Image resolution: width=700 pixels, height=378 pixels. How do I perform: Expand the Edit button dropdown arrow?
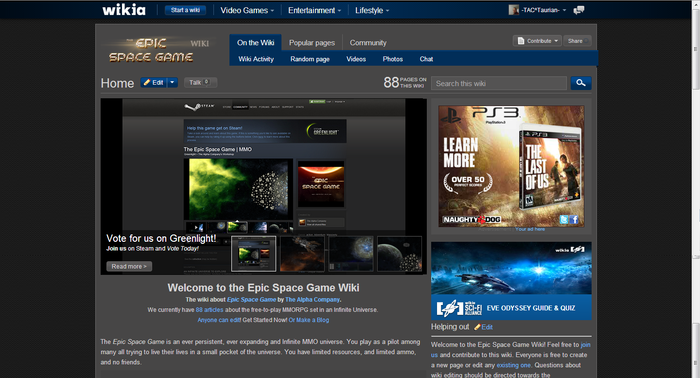click(x=172, y=83)
